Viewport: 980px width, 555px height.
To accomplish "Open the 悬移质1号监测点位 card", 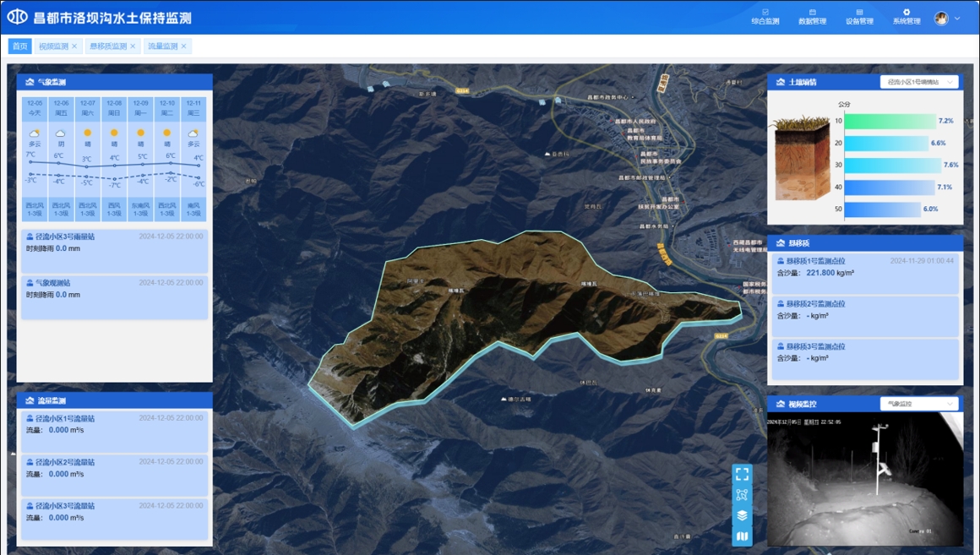I will [x=865, y=274].
